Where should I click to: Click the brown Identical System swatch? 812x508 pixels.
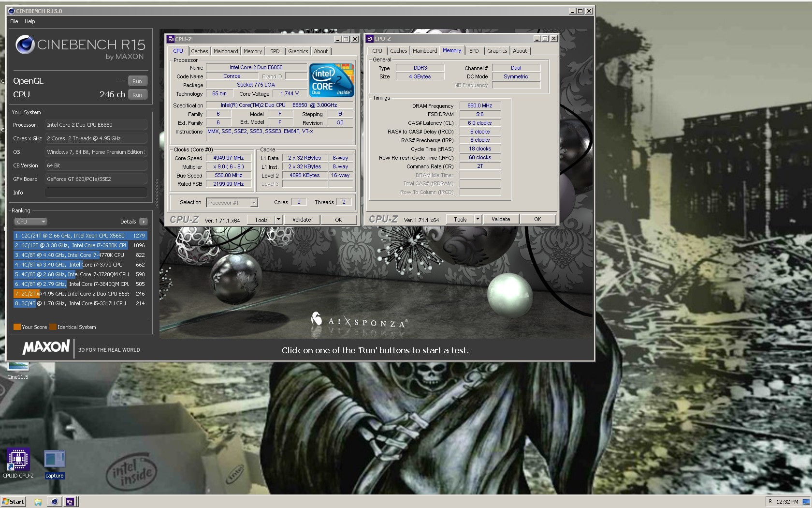point(53,327)
